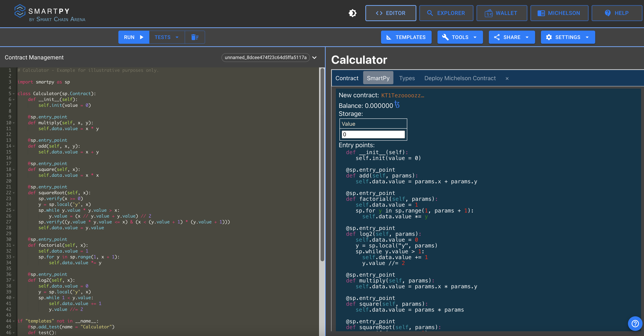Click the SmartPy logo icon
This screenshot has height=336, width=644.
point(20,11)
